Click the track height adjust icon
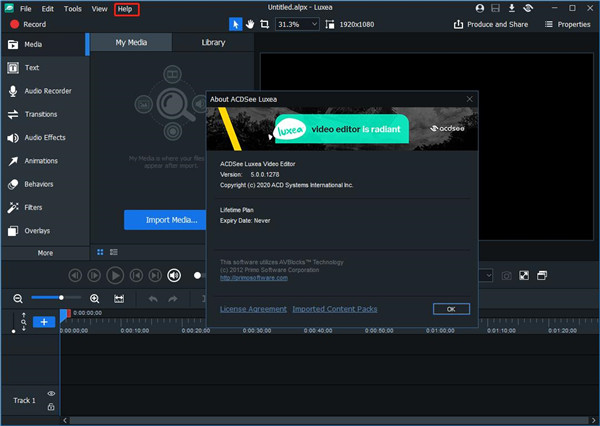 click(24, 322)
